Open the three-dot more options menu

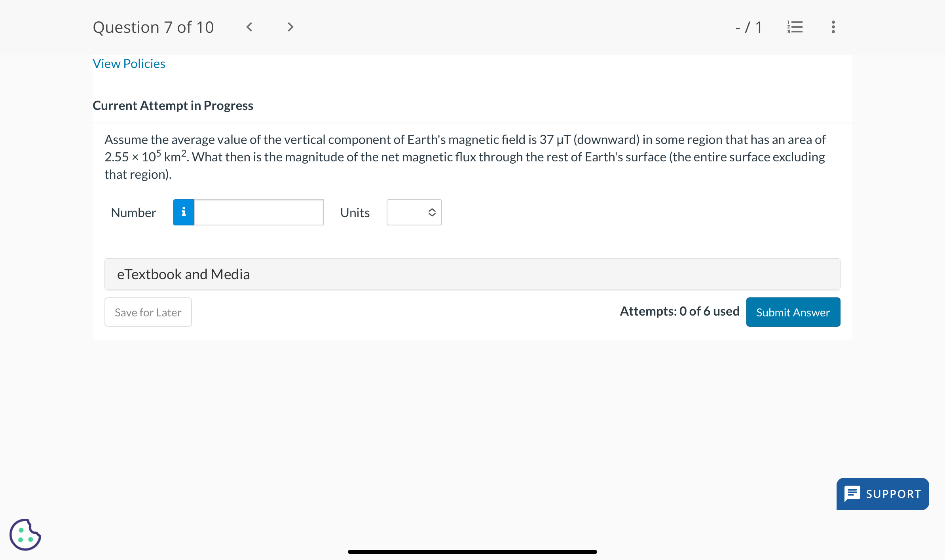pyautogui.click(x=833, y=27)
